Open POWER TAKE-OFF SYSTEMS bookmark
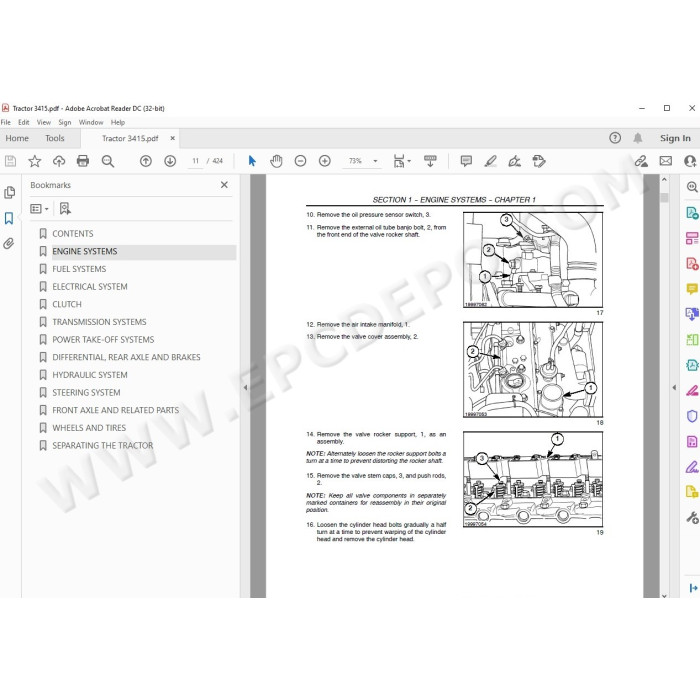 click(x=103, y=340)
